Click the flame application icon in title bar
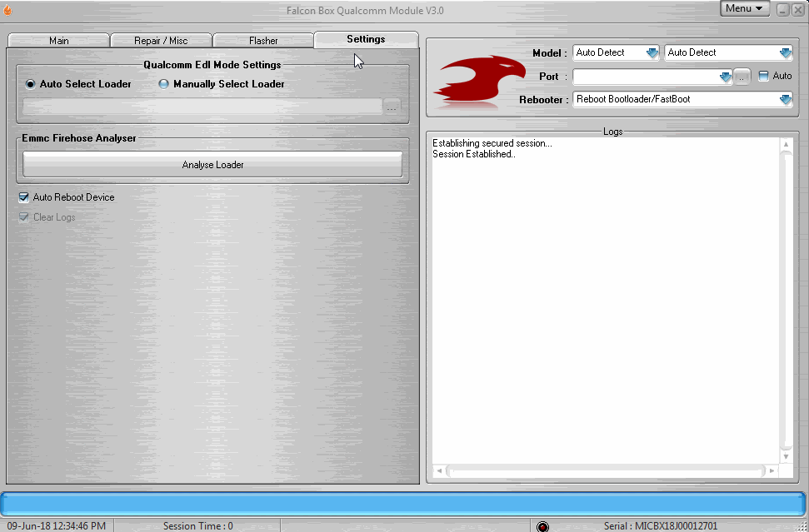 [x=7, y=10]
